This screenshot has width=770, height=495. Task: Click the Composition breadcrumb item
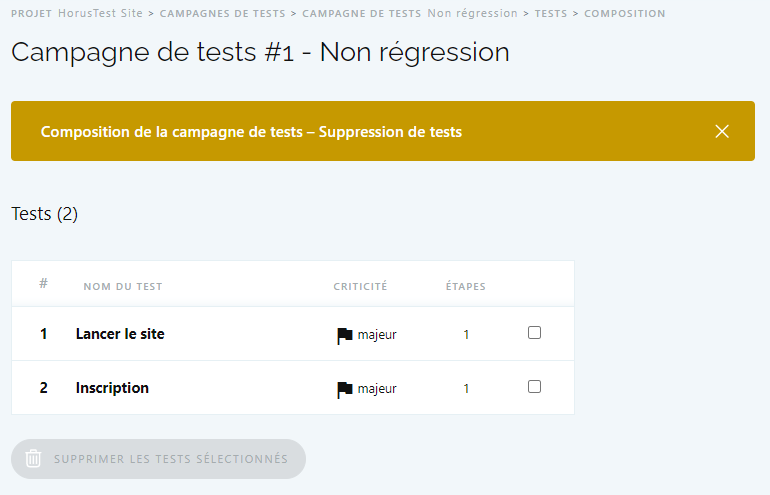coord(624,14)
